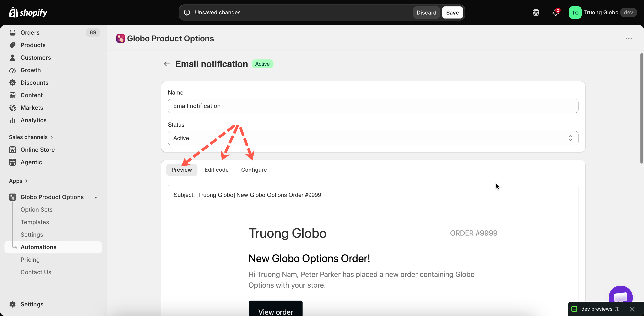
Task: Discard the unsaved changes
Action: pyautogui.click(x=426, y=13)
